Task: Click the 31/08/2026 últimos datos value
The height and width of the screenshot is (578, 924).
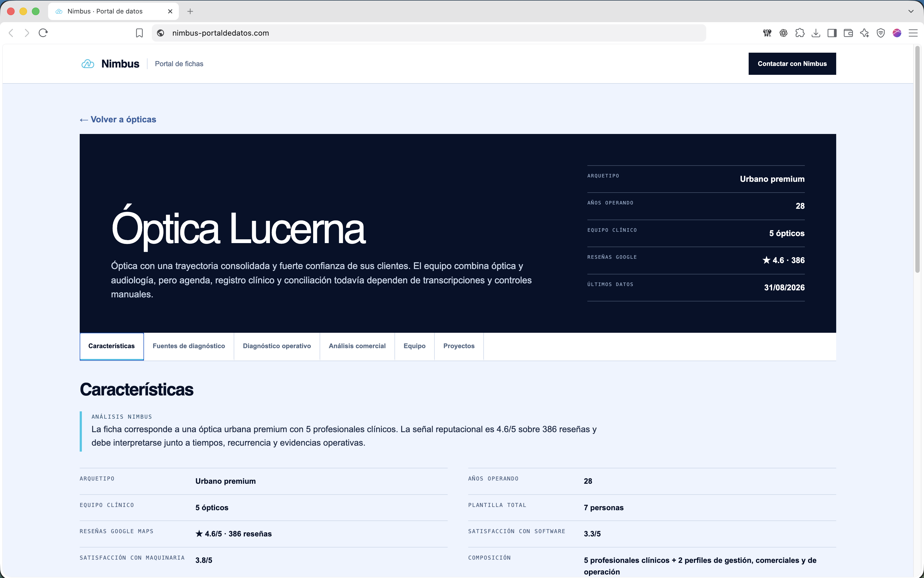Action: (x=785, y=287)
